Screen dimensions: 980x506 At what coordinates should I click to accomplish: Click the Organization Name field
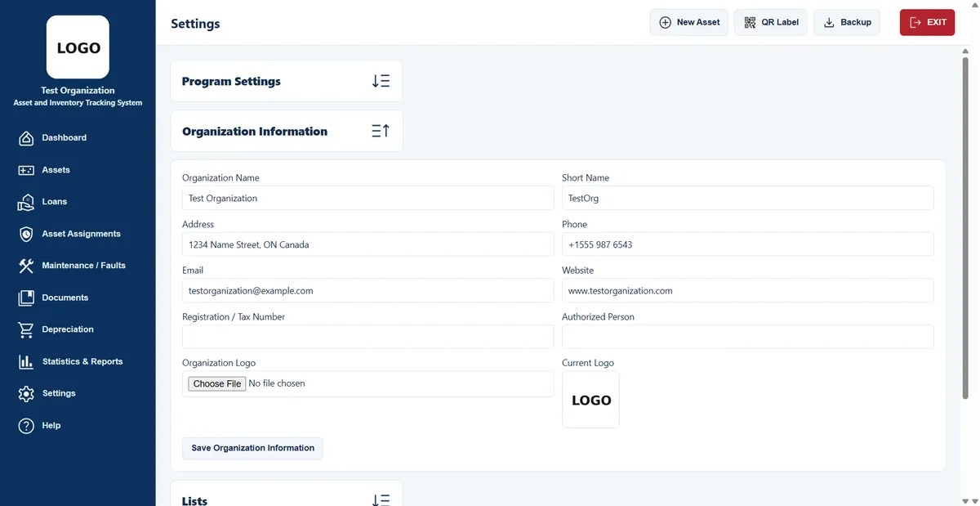click(367, 198)
